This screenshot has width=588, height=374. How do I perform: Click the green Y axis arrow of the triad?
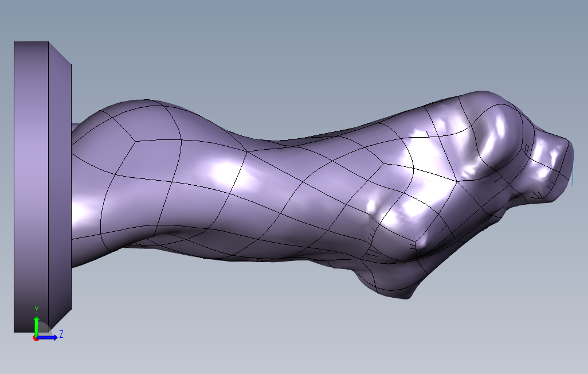pos(36,327)
